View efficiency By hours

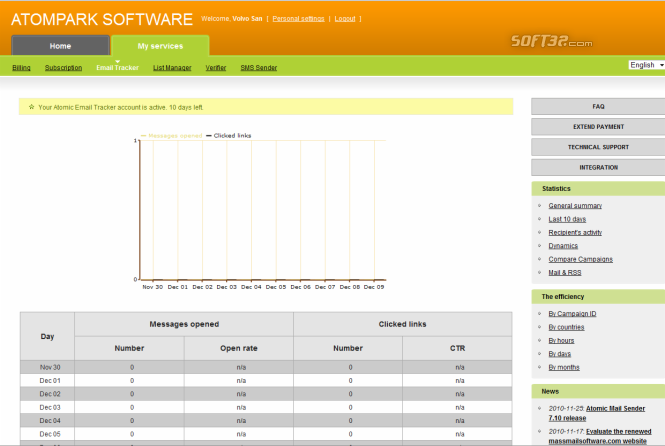(561, 340)
